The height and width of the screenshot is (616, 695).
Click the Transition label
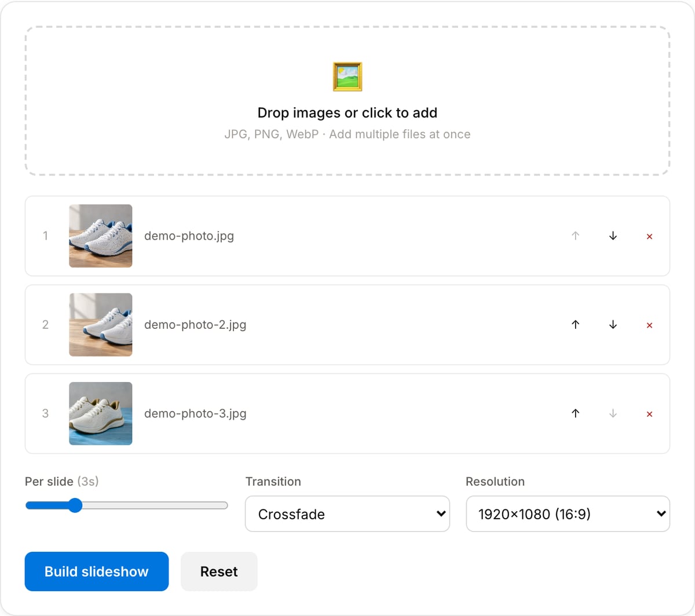pyautogui.click(x=273, y=482)
